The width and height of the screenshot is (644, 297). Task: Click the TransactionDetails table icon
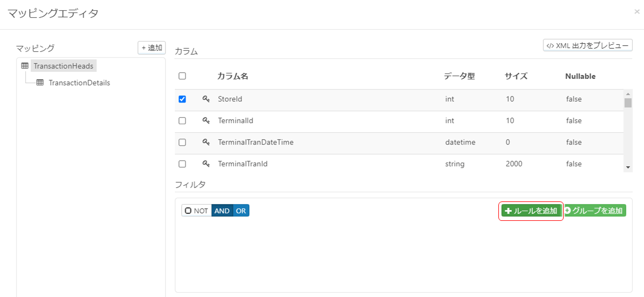(40, 83)
